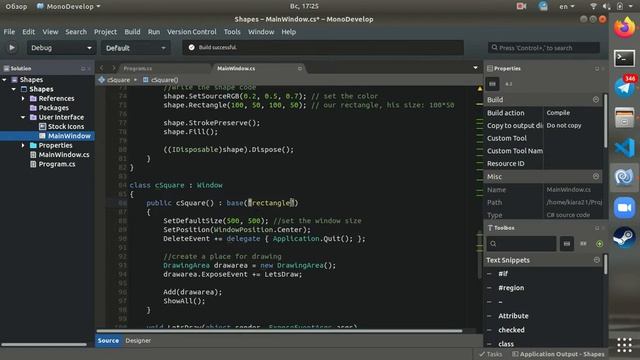The width and height of the screenshot is (640, 360).
Task: Switch to the Designer view tab
Action: tap(138, 340)
